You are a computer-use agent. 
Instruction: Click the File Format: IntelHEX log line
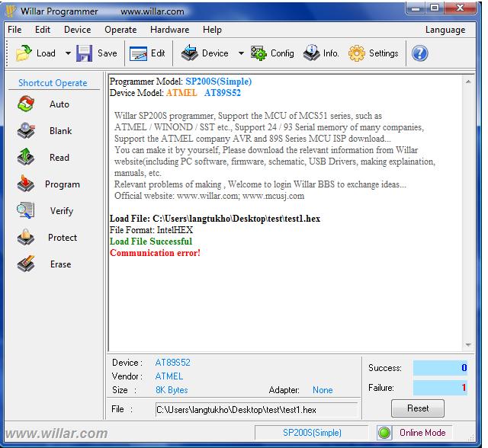(x=151, y=230)
